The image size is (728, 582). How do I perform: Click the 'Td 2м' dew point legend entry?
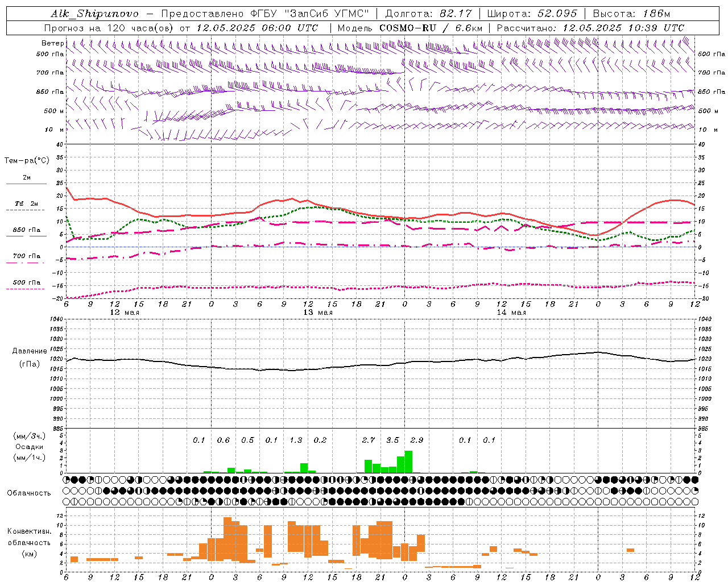point(27,203)
